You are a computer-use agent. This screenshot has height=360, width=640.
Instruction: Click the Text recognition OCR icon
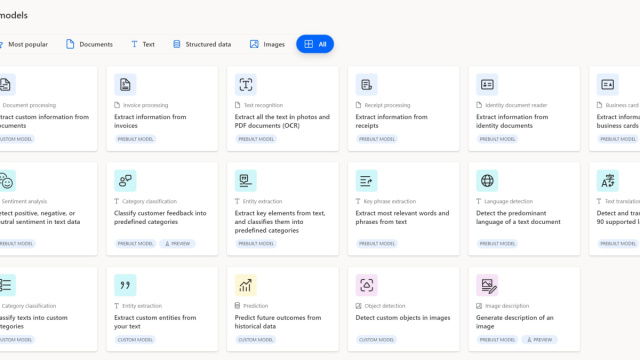246,84
